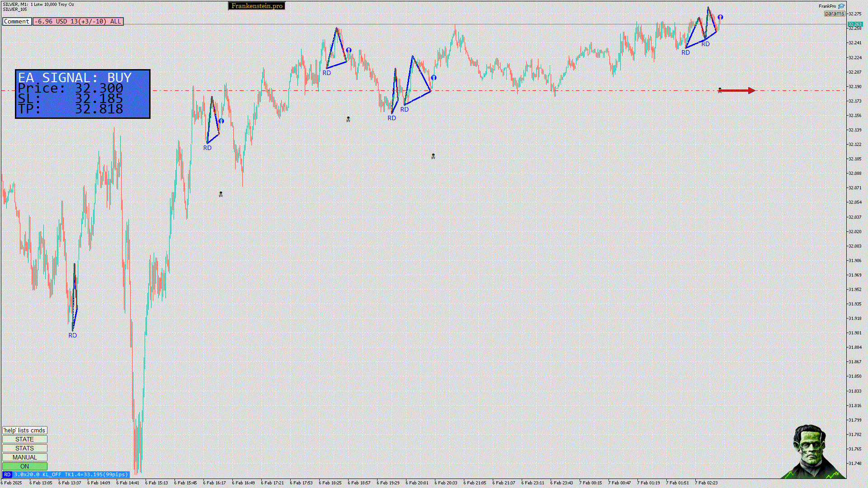The height and width of the screenshot is (488, 868).
Task: Click the RD settings status bar text
Action: 71,474
